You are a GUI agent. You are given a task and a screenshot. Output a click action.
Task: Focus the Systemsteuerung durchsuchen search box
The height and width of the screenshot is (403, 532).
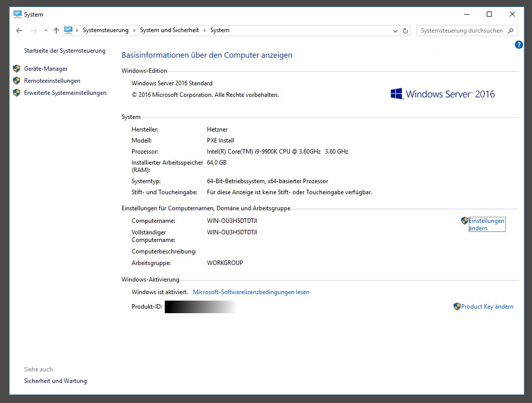tap(467, 31)
